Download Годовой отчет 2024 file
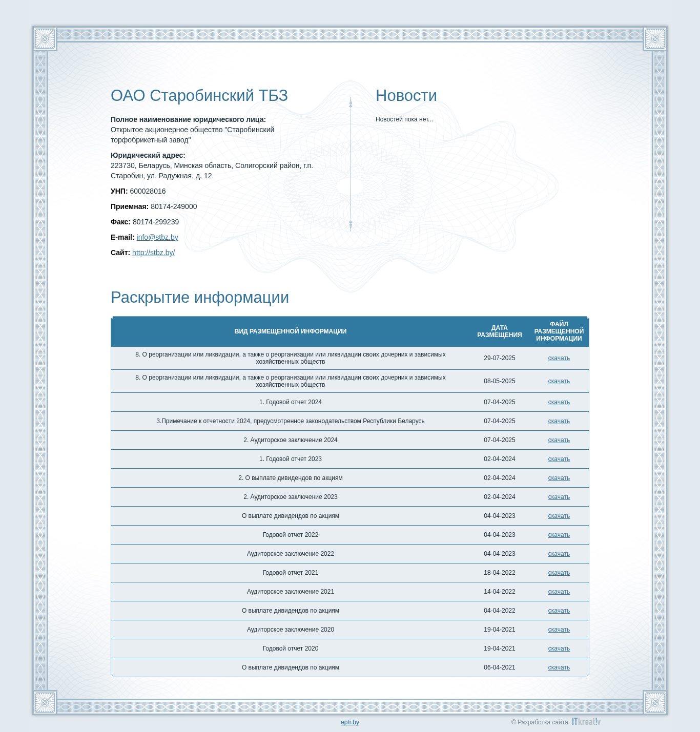This screenshot has width=700, height=732. (x=559, y=402)
